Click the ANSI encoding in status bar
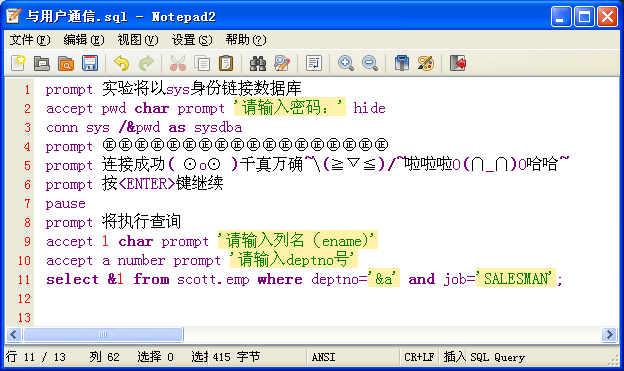This screenshot has height=371, width=624. point(323,357)
